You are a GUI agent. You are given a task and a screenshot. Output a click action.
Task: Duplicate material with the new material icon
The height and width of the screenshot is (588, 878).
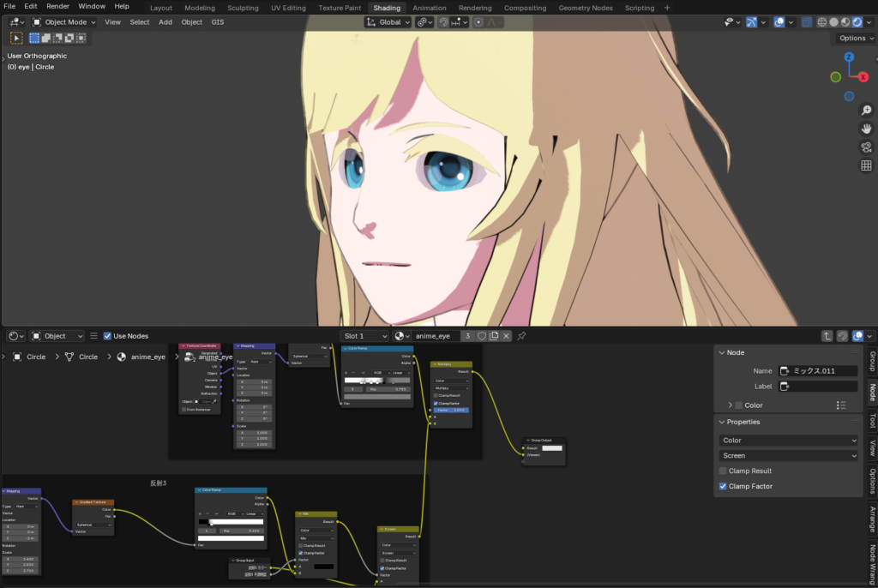(494, 336)
